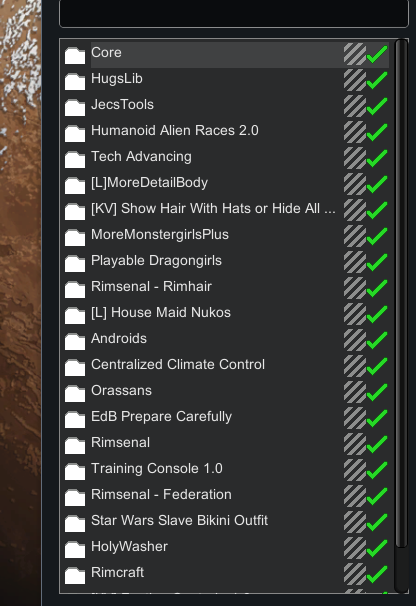This screenshot has width=416, height=606.
Task: Select Tech Advancing mod name
Action: tap(141, 157)
